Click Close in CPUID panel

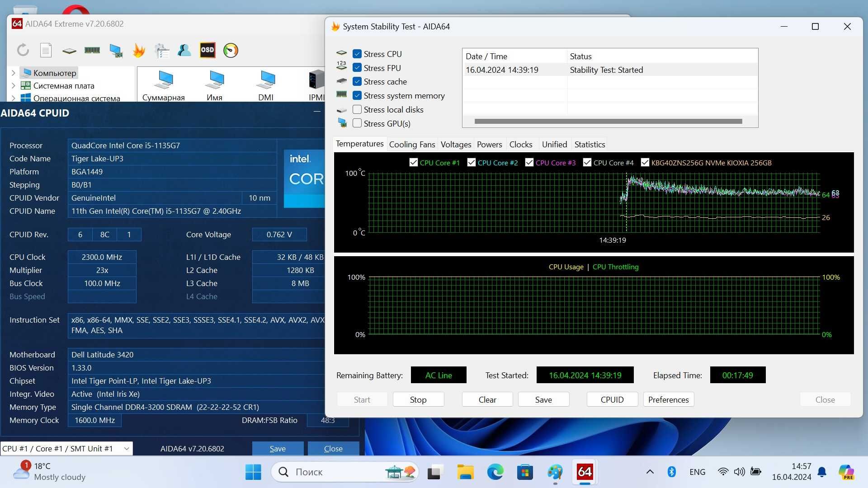point(333,448)
